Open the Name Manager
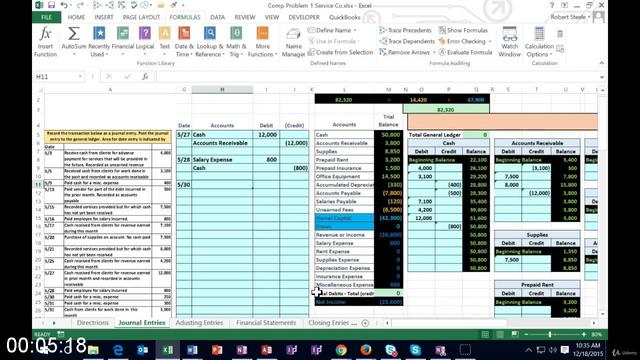 (x=293, y=42)
